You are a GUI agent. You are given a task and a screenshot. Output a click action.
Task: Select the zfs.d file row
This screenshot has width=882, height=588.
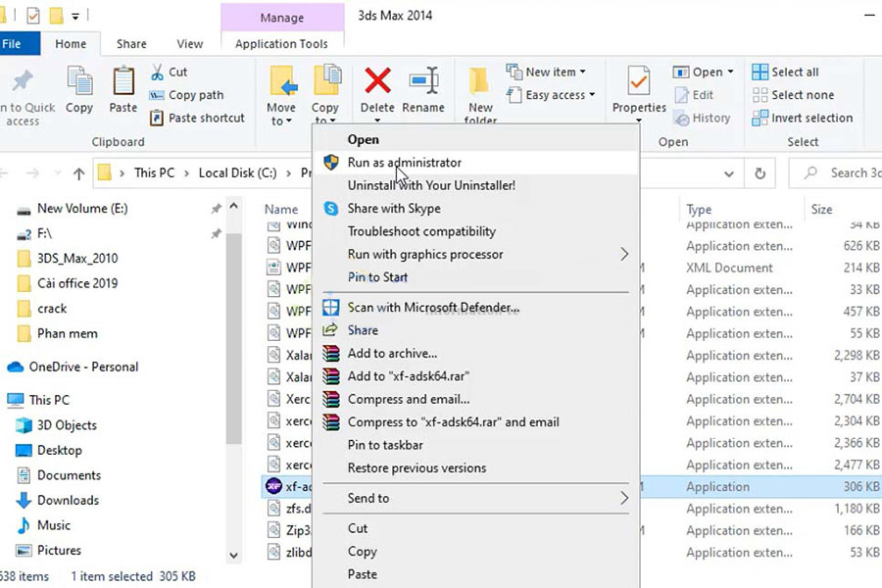(288, 509)
